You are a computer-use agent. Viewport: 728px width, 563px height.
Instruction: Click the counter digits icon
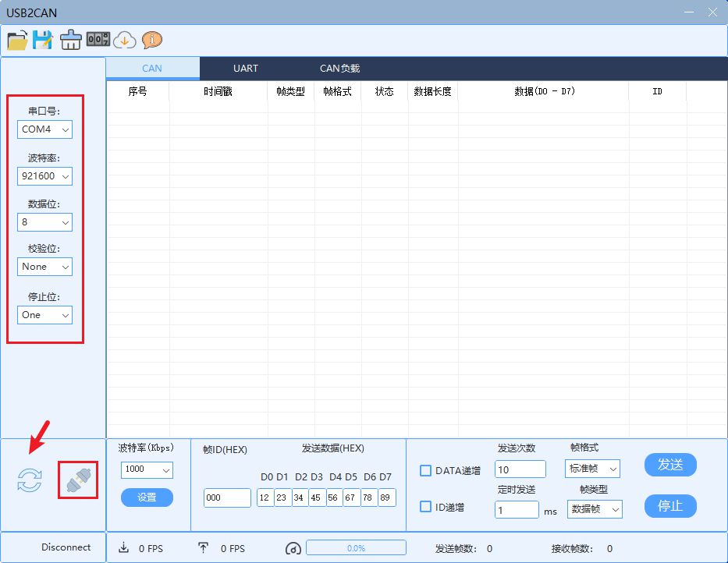point(98,39)
